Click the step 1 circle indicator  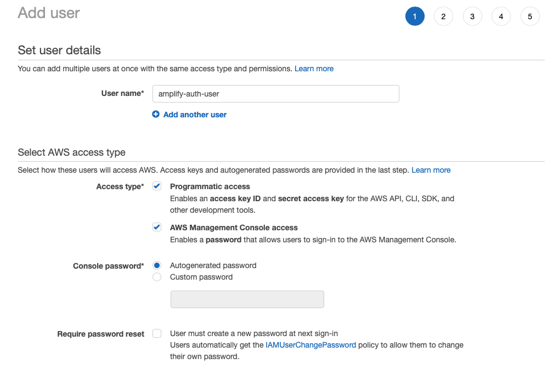[415, 16]
